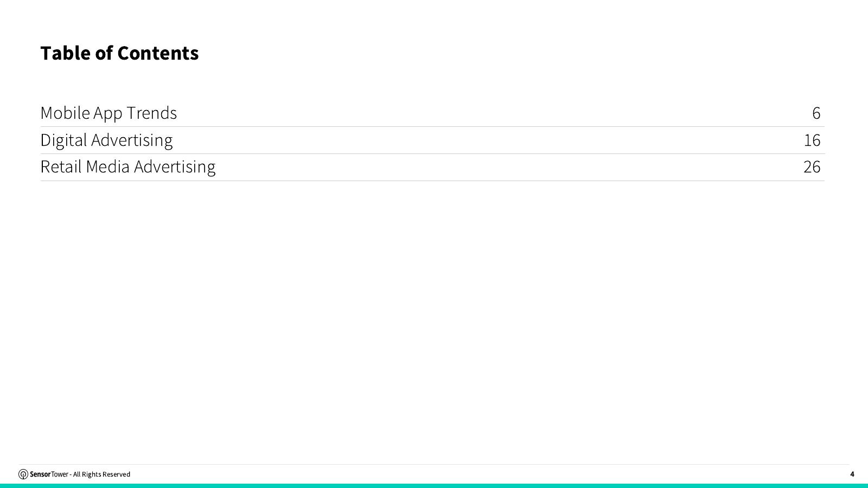Click the slide number 4 in footer
868x488 pixels.
click(852, 474)
